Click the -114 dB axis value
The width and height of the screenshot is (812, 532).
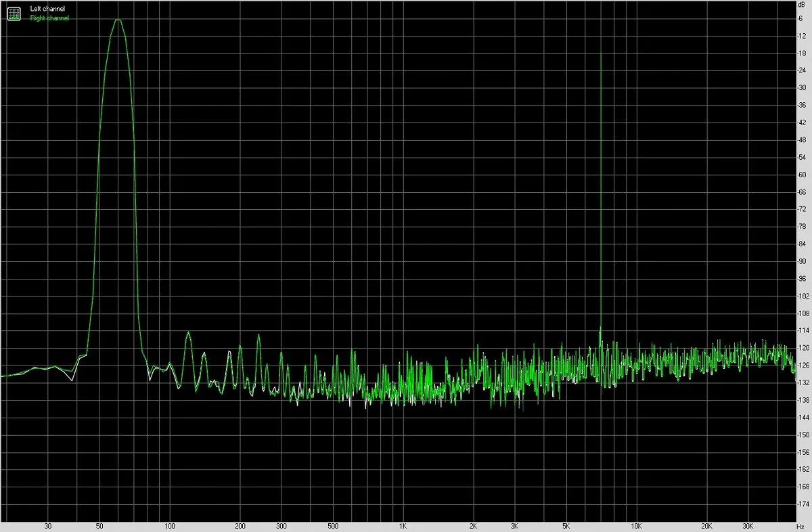[x=804, y=331]
